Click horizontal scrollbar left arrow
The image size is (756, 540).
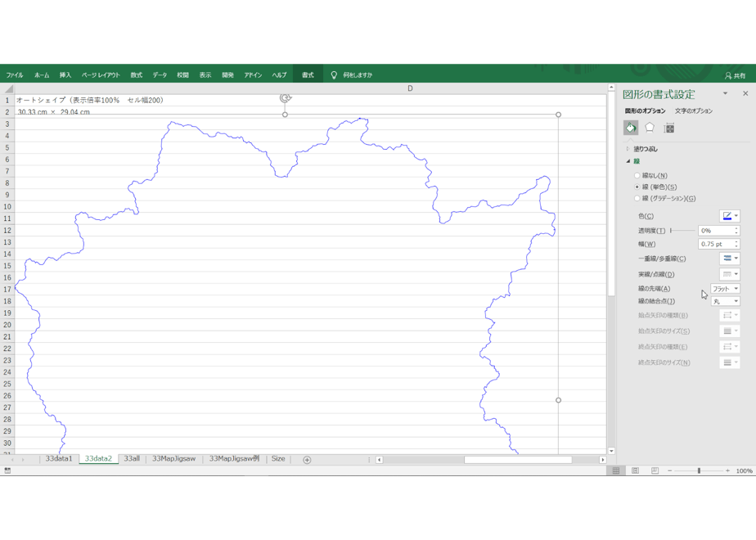point(380,460)
